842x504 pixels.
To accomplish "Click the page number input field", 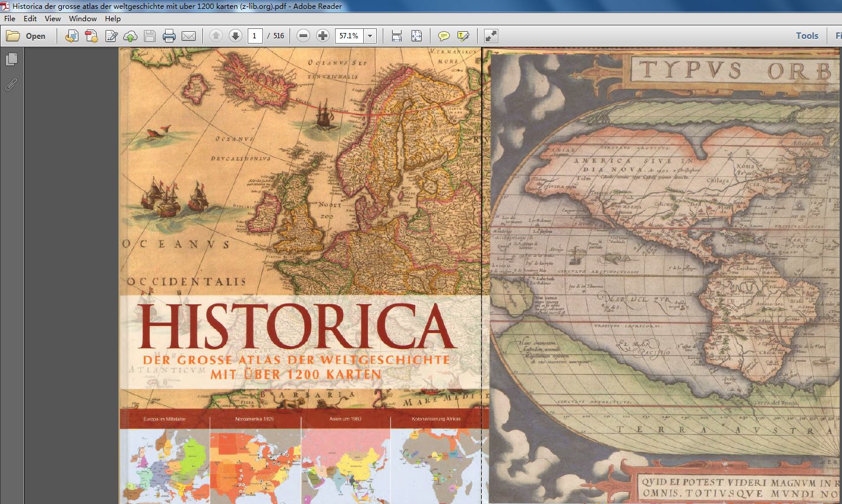I will (255, 36).
